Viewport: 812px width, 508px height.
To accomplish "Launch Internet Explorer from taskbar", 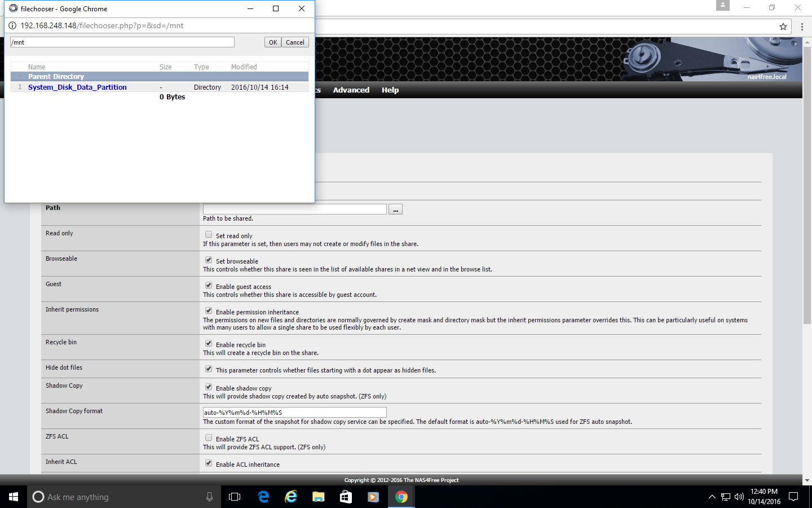I will pyautogui.click(x=291, y=497).
